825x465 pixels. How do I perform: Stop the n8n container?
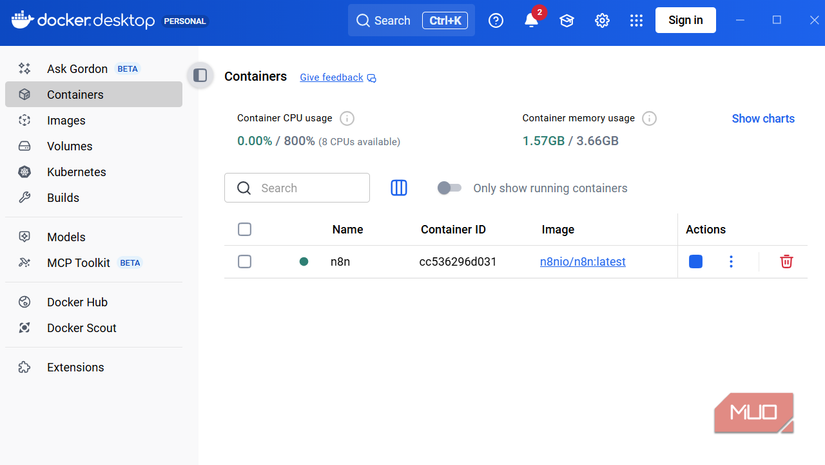click(696, 261)
